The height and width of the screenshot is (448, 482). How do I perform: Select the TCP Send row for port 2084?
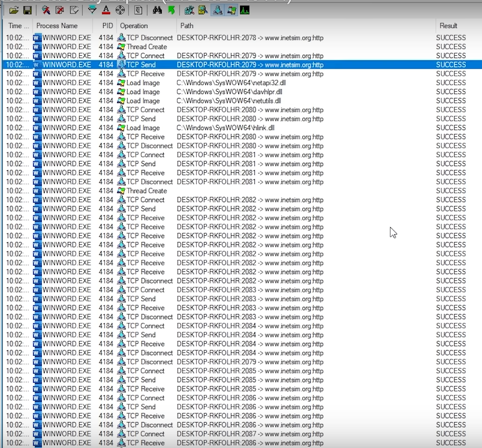(x=242, y=335)
